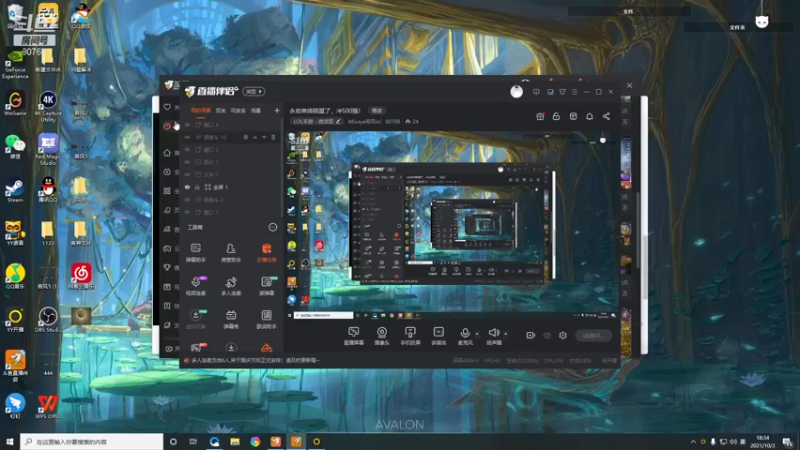Move 摄像头 16 source down
The width and height of the screenshot is (800, 450).
coord(264,137)
